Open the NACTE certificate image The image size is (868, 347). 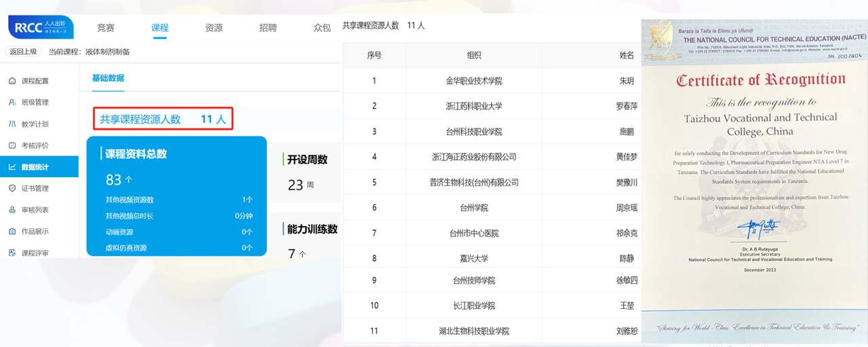pos(753,181)
